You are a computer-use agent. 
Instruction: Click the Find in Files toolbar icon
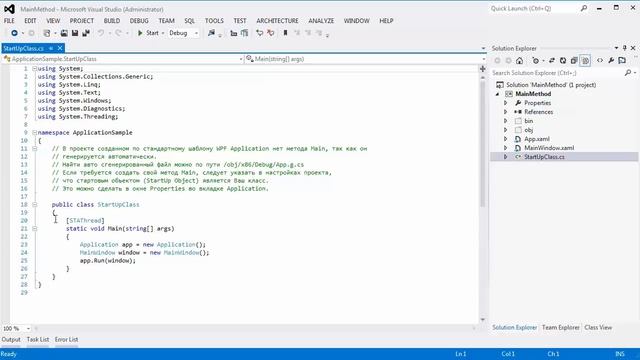coord(211,33)
